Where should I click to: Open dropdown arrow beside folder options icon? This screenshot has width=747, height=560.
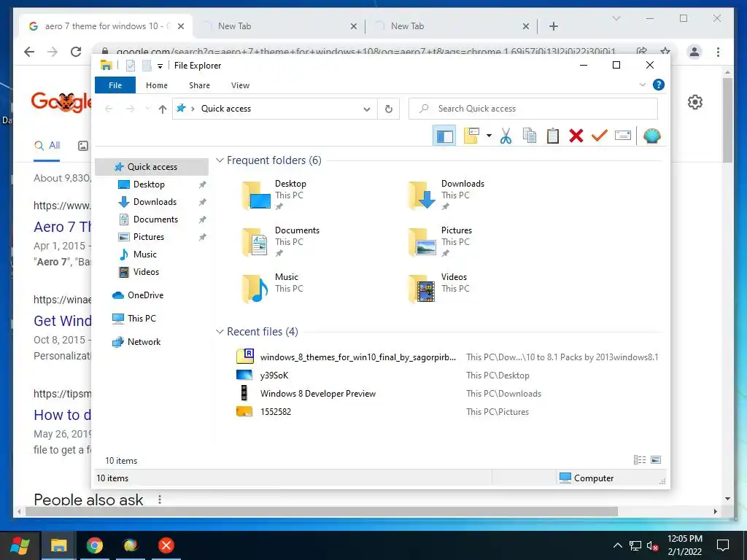click(489, 136)
